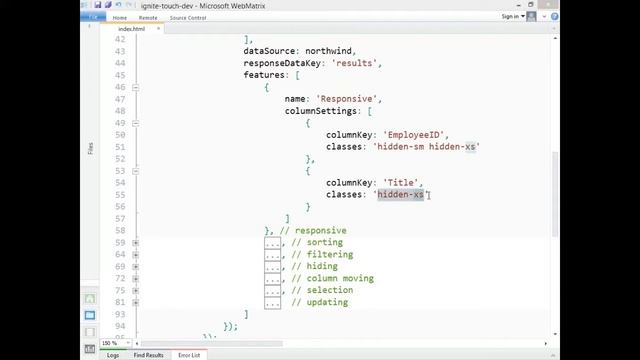Collapse the code block at line 49

136,123
